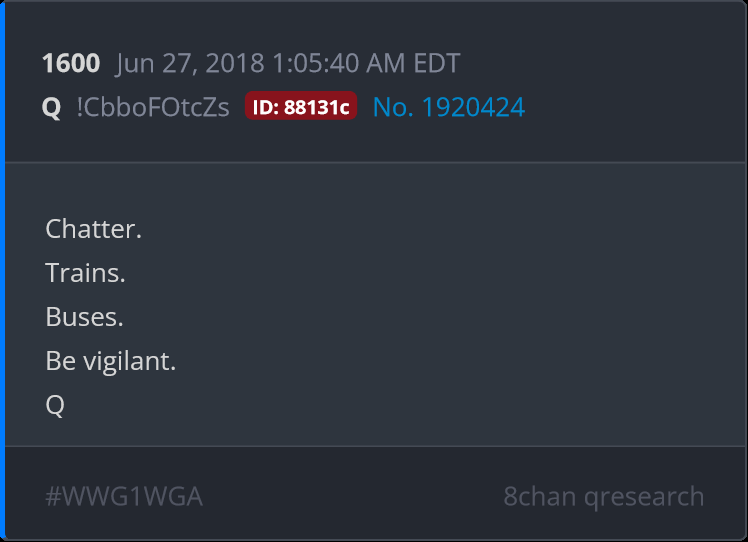748x542 pixels.
Task: Open the 8chan qresearch source label
Action: [x=604, y=497]
